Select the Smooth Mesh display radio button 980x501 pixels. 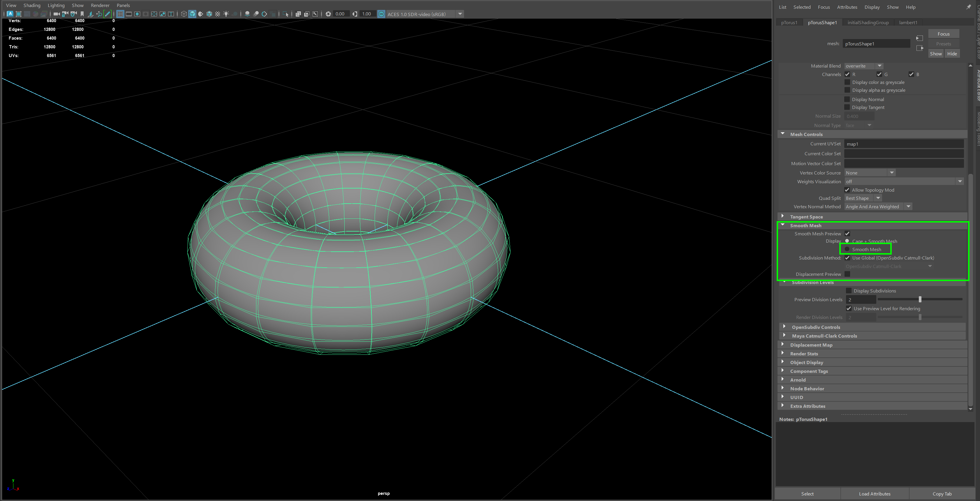(847, 249)
